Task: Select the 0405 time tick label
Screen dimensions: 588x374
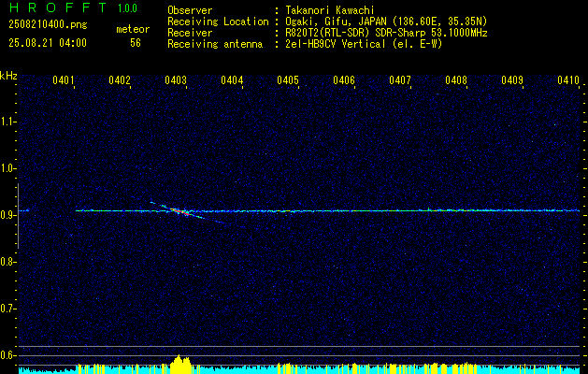Action: point(288,80)
